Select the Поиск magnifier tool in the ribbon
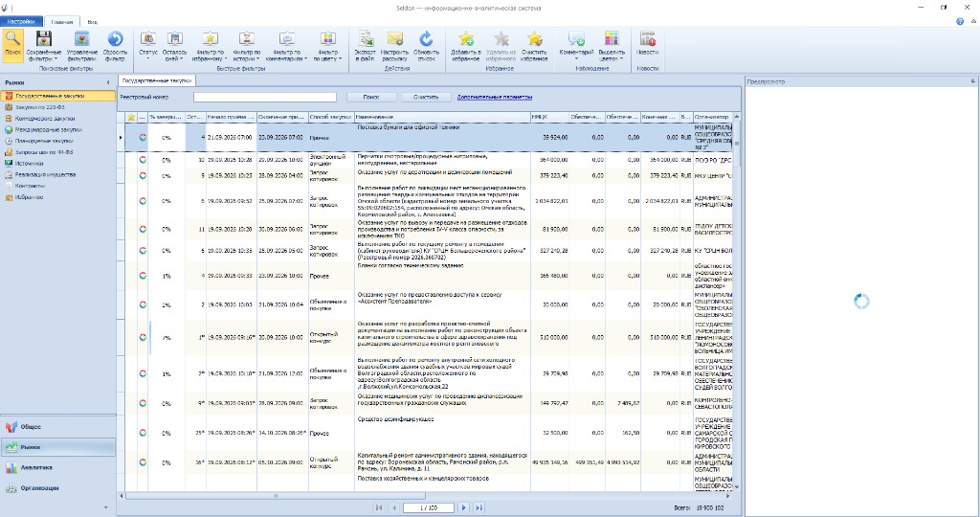The width and height of the screenshot is (980, 517). click(12, 45)
